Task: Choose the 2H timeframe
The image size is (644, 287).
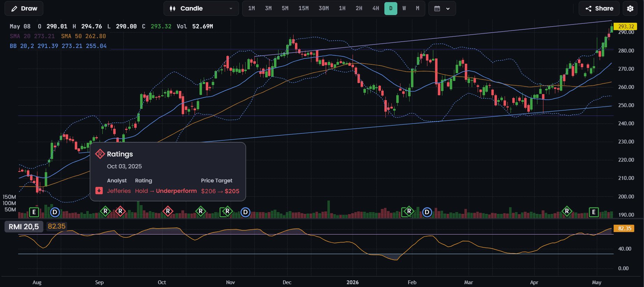Action: [x=359, y=8]
